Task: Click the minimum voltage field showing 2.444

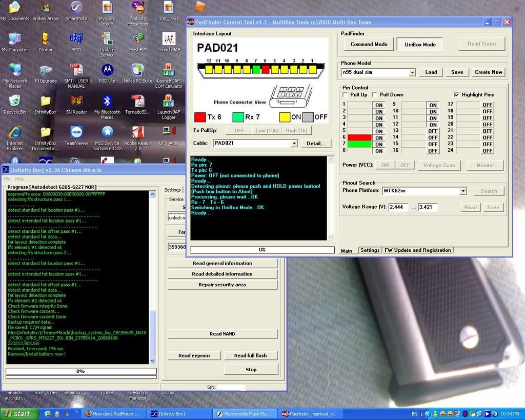Action: click(398, 207)
